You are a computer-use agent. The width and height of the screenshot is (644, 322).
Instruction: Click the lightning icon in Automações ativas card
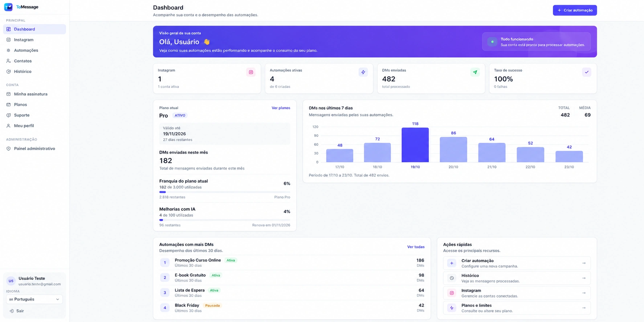[x=363, y=72]
